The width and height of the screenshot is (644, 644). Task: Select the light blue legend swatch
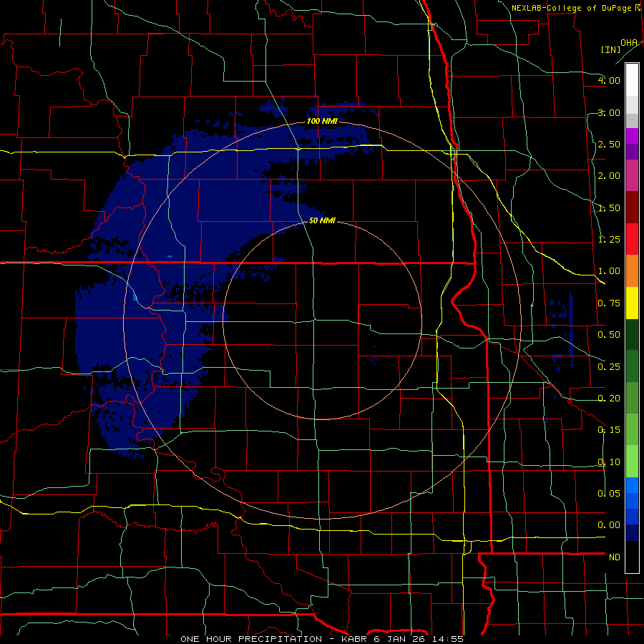coord(632,485)
